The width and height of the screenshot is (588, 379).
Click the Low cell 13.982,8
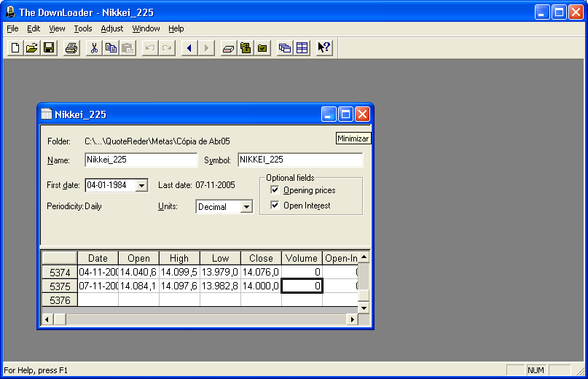coord(220,286)
